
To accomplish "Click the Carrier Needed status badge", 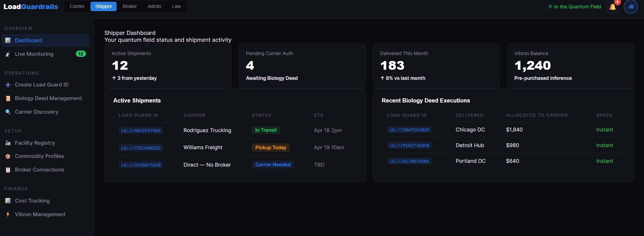I will [273, 165].
